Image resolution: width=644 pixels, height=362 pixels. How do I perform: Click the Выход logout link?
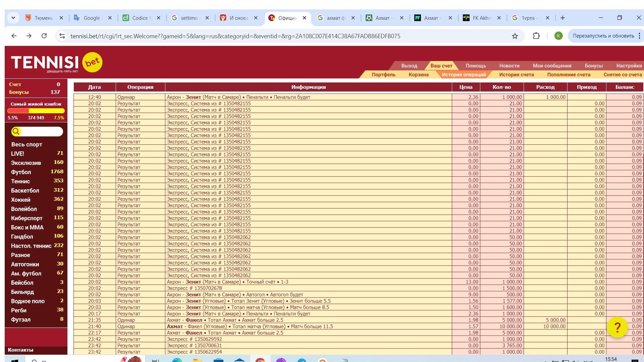point(409,66)
